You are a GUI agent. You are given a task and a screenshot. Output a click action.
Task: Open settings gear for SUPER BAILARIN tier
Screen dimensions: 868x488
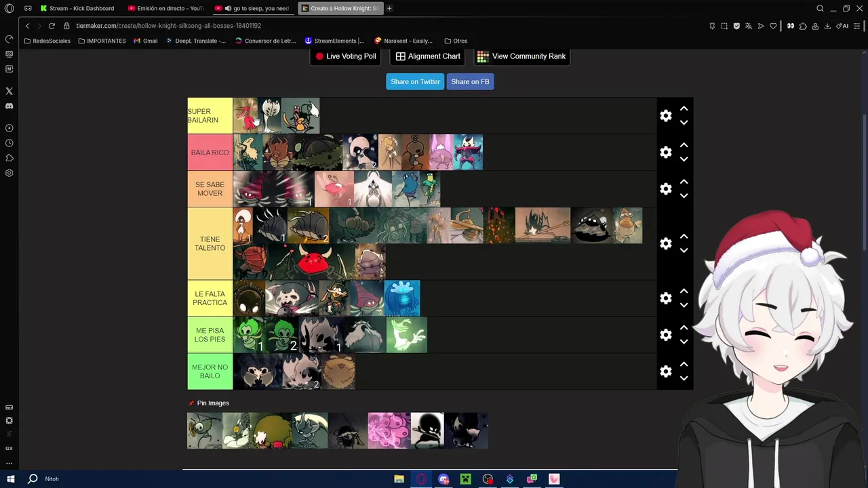pyautogui.click(x=666, y=116)
